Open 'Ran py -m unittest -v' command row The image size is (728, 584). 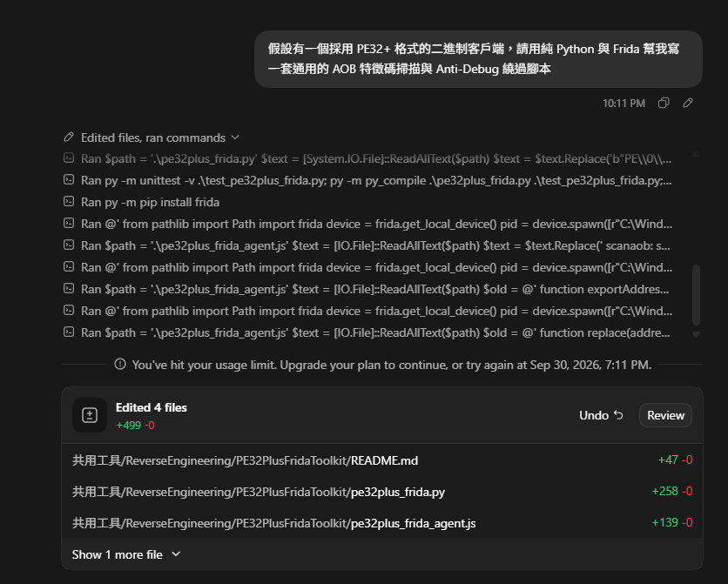point(367,180)
